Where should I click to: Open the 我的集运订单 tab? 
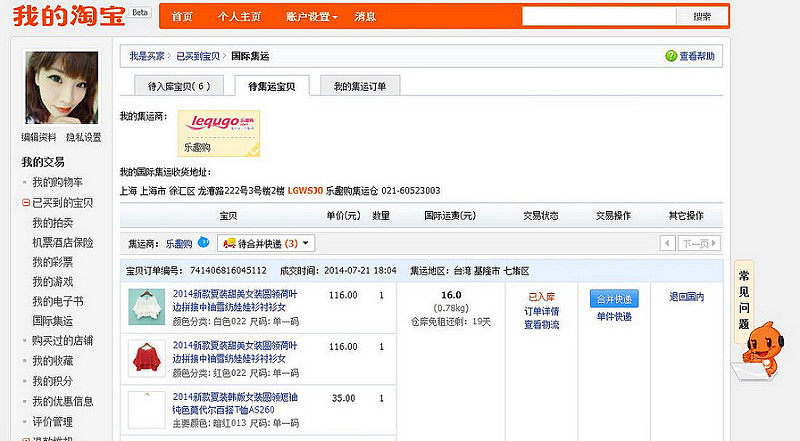(x=360, y=86)
